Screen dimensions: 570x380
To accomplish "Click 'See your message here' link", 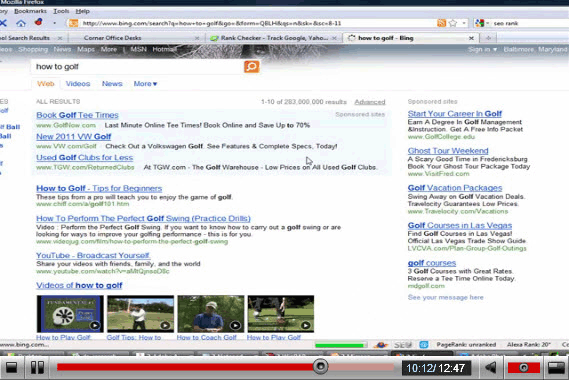I will [x=445, y=297].
